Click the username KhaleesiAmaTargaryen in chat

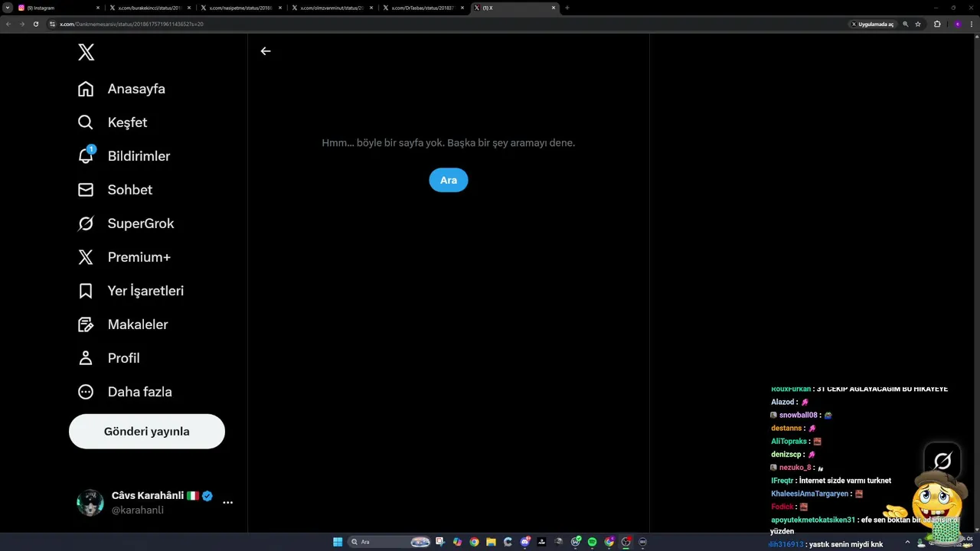(x=810, y=494)
